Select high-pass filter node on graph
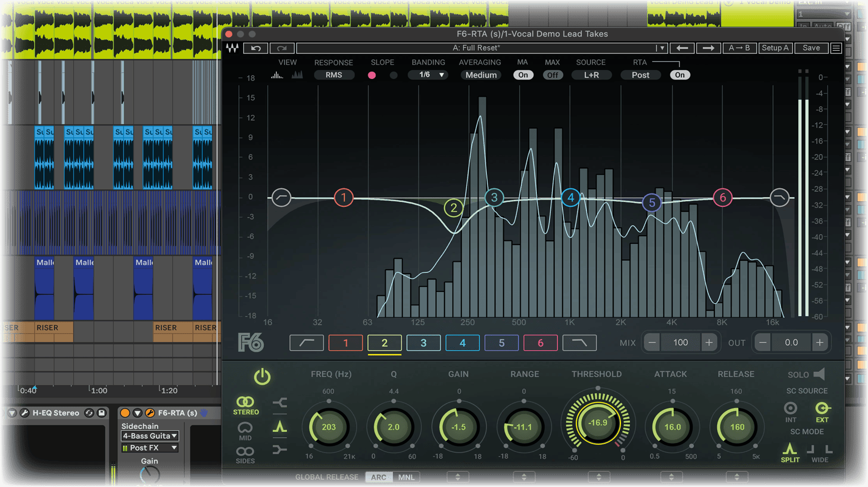 coord(281,197)
